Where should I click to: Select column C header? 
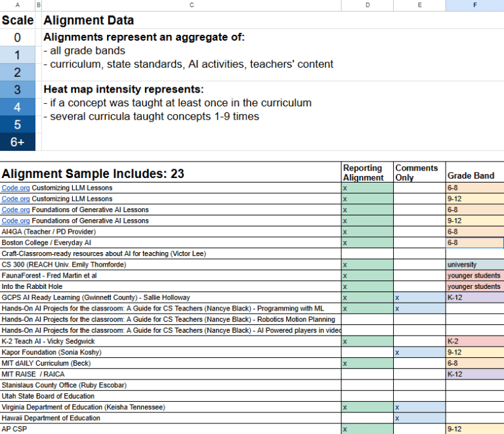coord(191,5)
